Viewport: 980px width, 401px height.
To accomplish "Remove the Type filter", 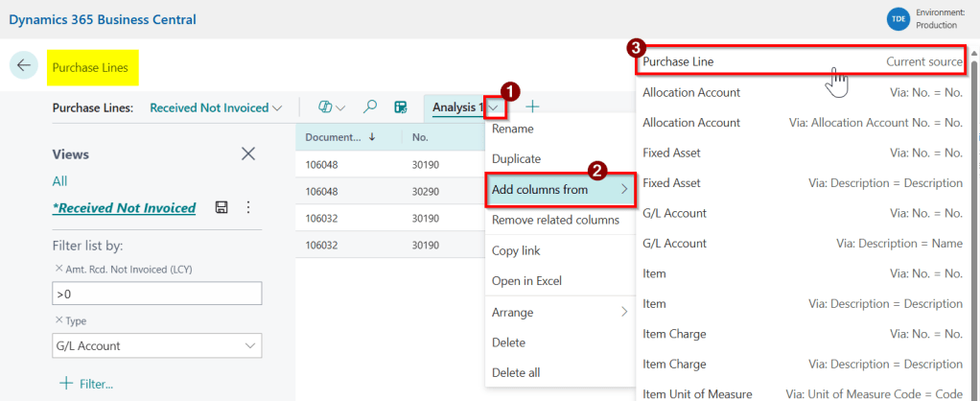I will [x=58, y=320].
